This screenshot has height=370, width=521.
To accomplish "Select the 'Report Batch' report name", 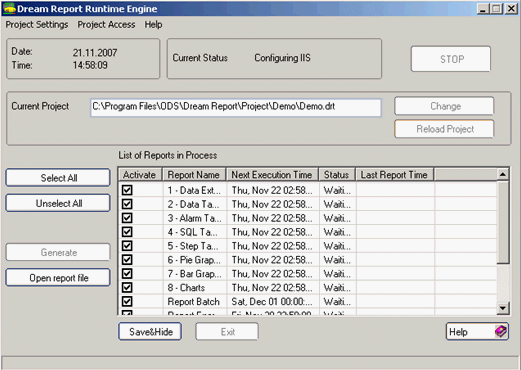I will click(193, 302).
